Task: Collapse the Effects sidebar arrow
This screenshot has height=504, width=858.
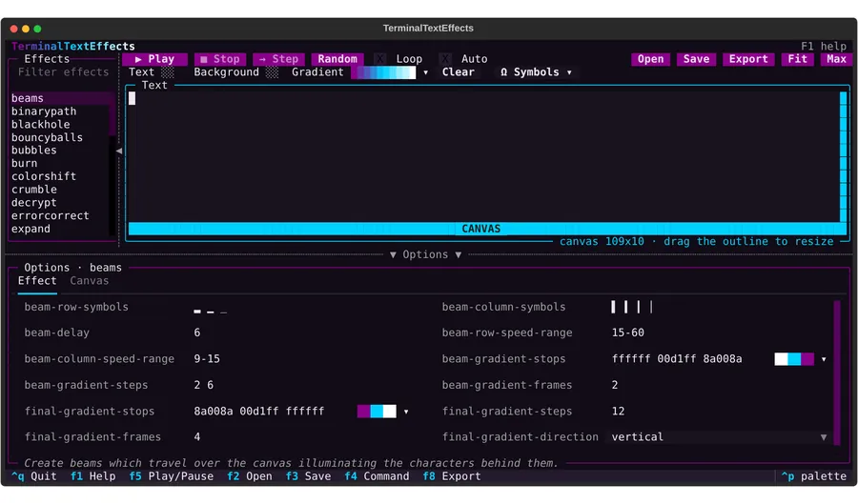Action: [119, 151]
